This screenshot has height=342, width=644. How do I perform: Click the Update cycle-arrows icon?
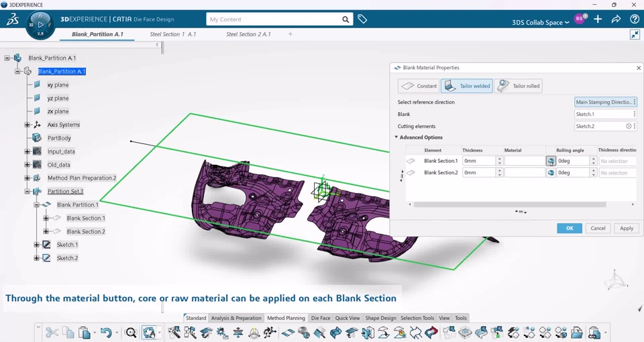tap(149, 332)
